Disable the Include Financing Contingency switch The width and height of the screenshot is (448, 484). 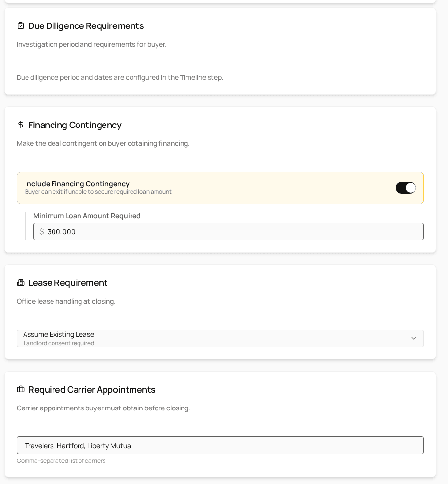tap(405, 188)
